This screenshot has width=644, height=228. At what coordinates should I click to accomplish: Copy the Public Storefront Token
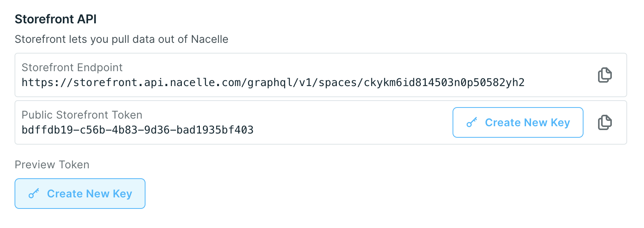(605, 122)
